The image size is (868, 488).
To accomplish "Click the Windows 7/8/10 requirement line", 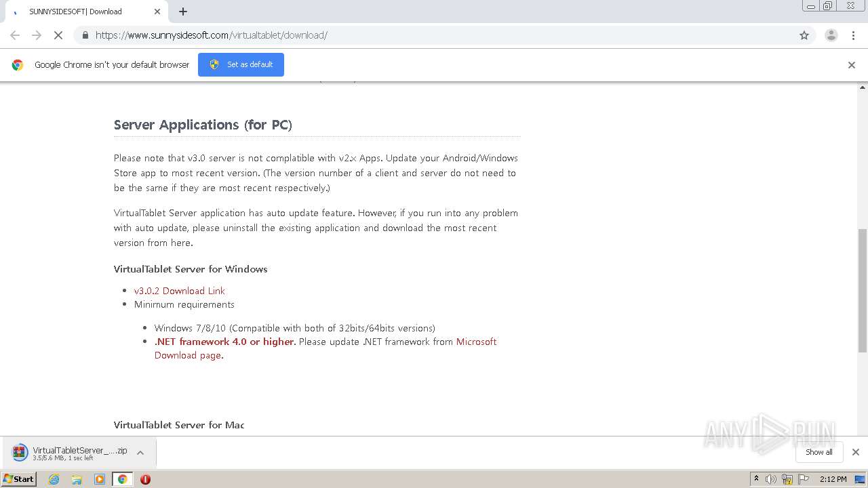I will tap(295, 328).
